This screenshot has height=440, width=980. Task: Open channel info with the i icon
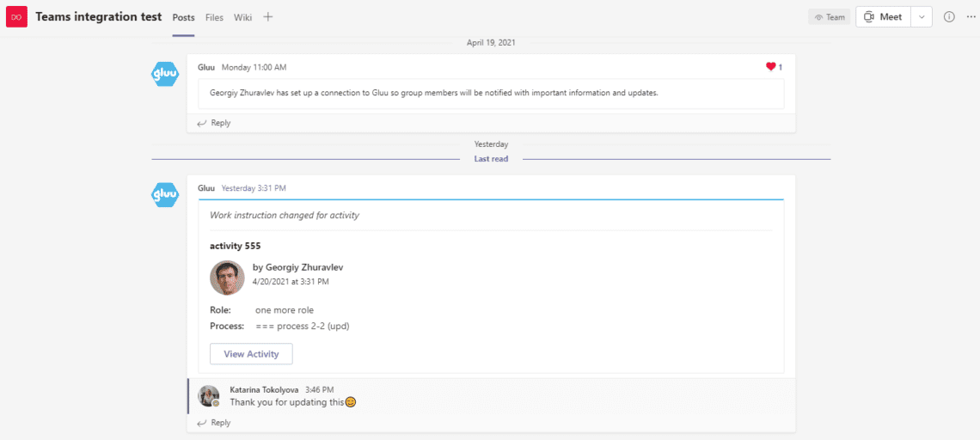[949, 17]
